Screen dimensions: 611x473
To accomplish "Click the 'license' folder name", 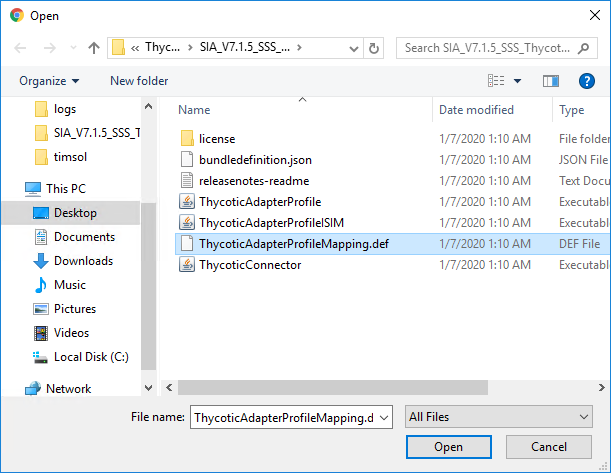I will (217, 139).
